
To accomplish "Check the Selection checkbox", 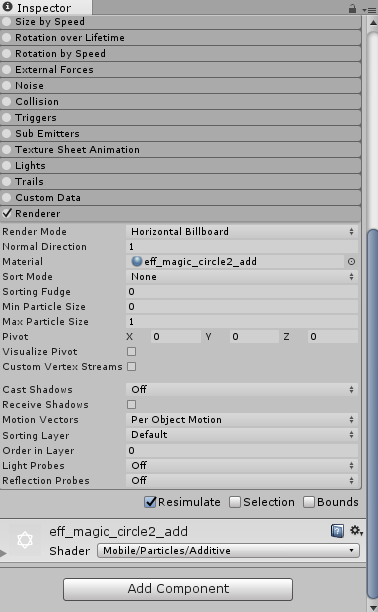I will click(235, 502).
